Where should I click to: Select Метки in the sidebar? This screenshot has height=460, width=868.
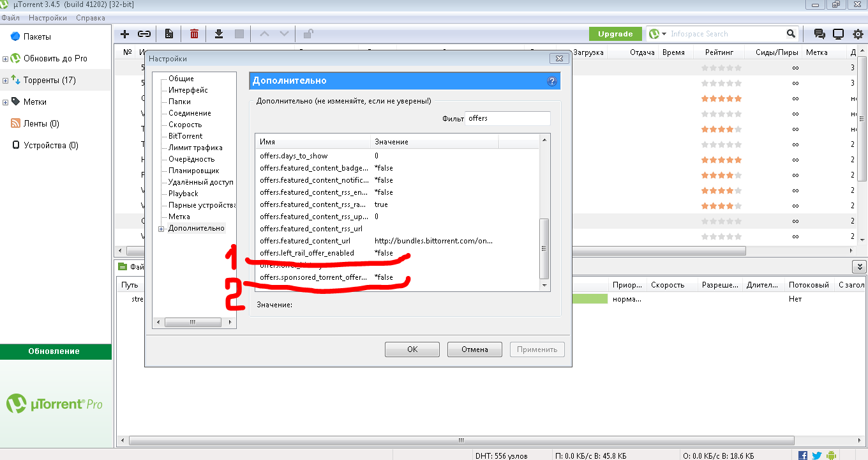35,102
